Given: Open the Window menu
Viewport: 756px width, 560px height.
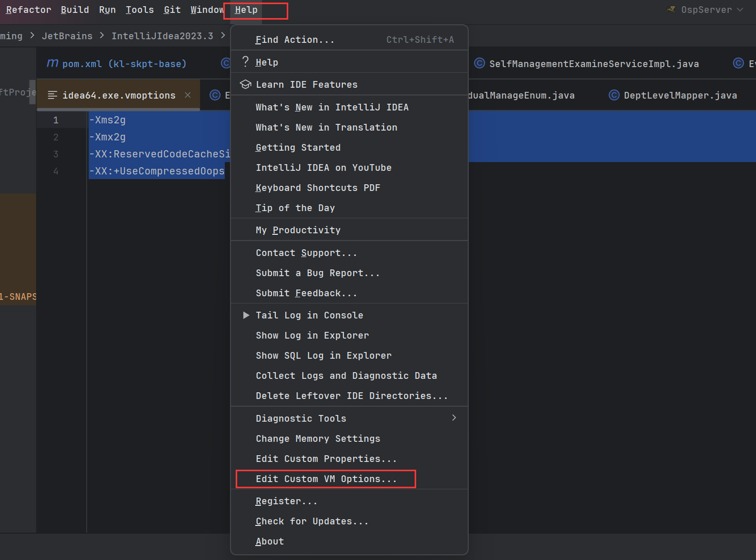Looking at the screenshot, I should tap(207, 10).
